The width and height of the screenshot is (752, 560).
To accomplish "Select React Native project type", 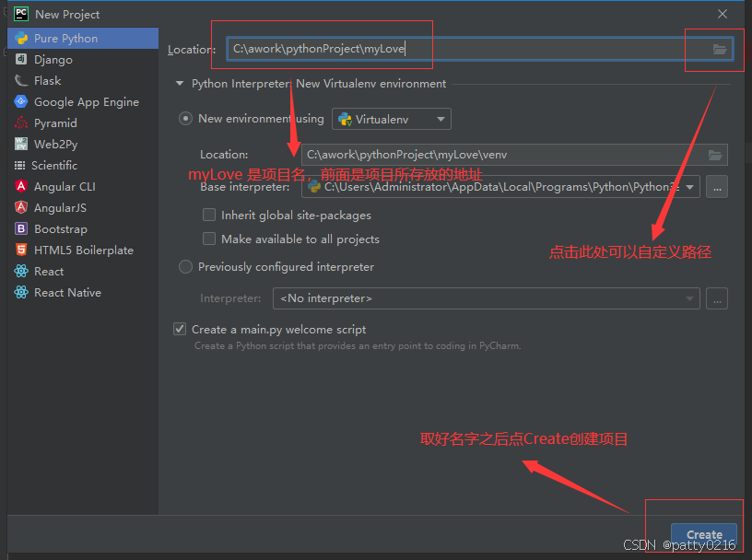I will pyautogui.click(x=83, y=292).
